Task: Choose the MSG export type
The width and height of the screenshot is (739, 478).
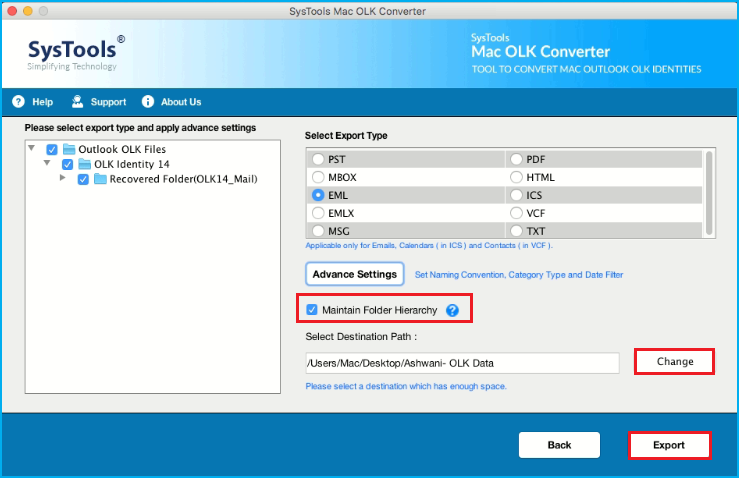Action: click(318, 231)
